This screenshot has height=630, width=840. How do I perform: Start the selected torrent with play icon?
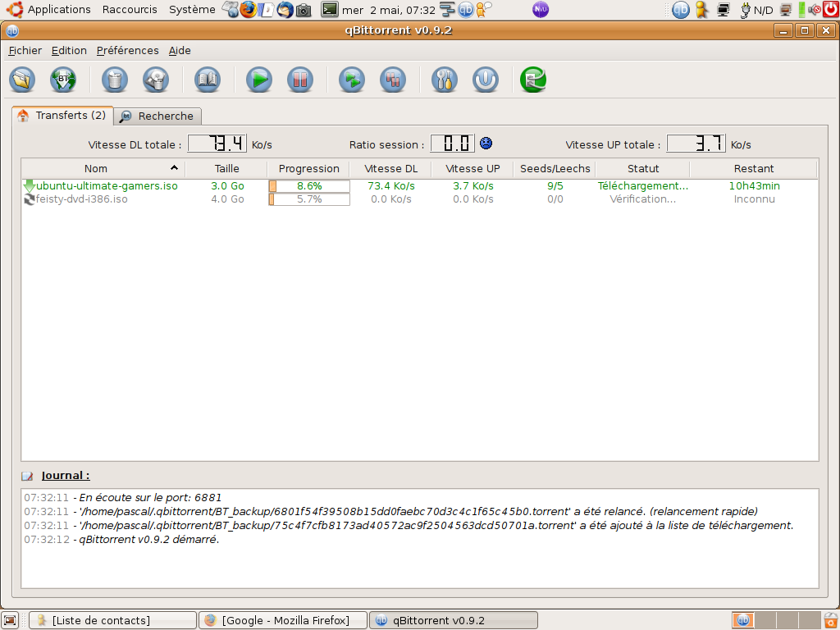pos(259,80)
